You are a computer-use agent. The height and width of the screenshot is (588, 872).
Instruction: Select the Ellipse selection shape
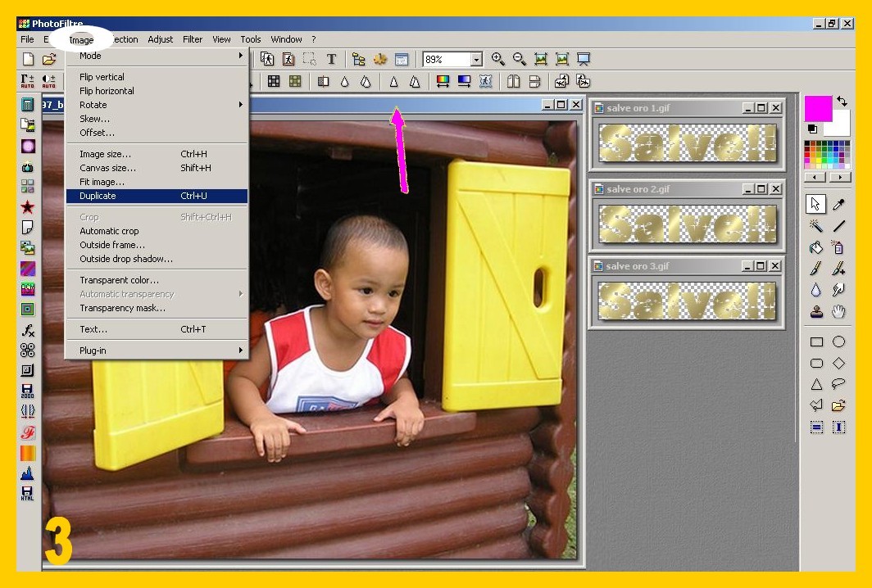838,342
